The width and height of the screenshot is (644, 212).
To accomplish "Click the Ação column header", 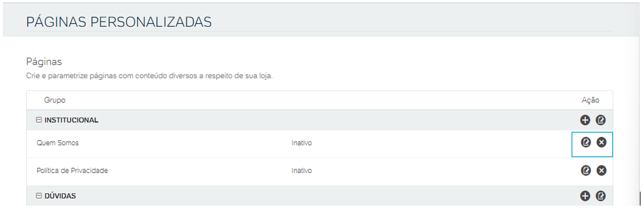I will coord(591,100).
